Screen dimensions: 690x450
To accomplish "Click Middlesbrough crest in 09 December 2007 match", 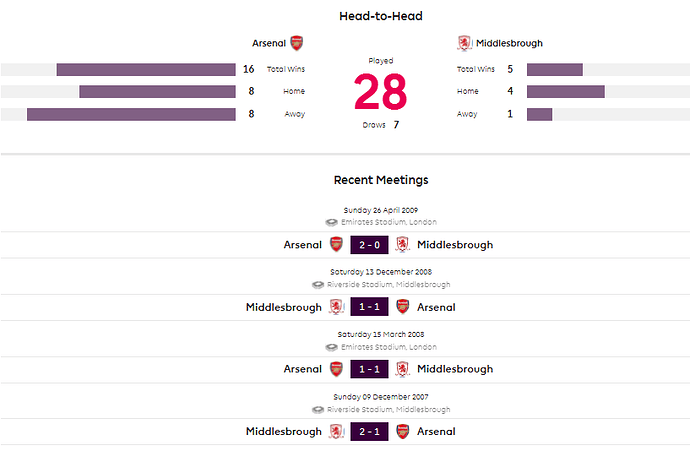I will point(337,432).
